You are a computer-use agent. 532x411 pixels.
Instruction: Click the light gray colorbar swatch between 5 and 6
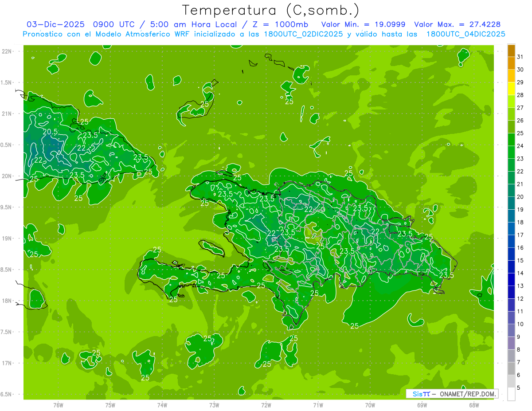click(x=511, y=381)
